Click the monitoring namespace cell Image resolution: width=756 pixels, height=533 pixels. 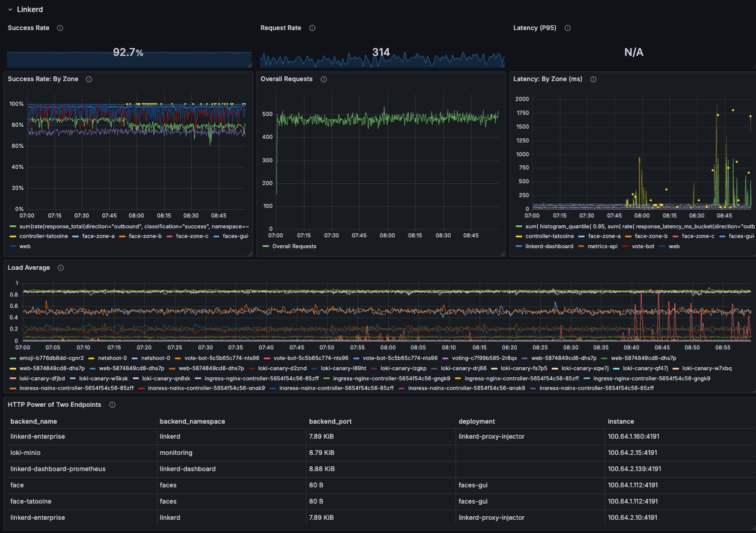coord(231,452)
